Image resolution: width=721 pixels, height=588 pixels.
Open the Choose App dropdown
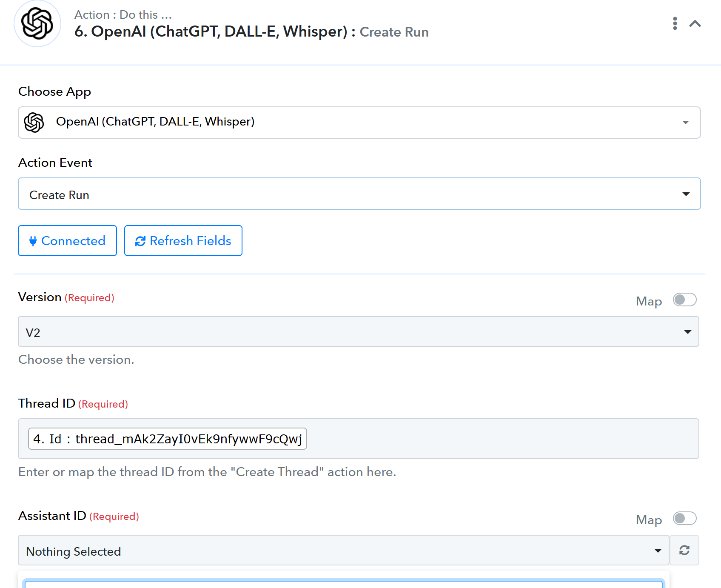(359, 123)
